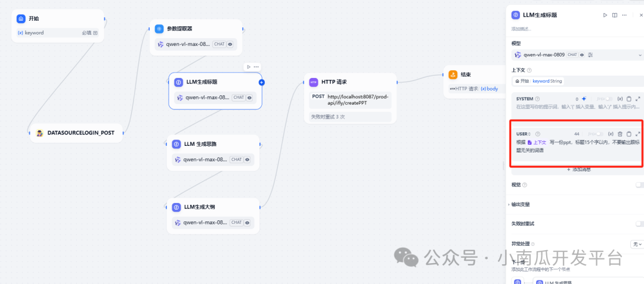Click the 添加消息 add message button

tap(578, 169)
